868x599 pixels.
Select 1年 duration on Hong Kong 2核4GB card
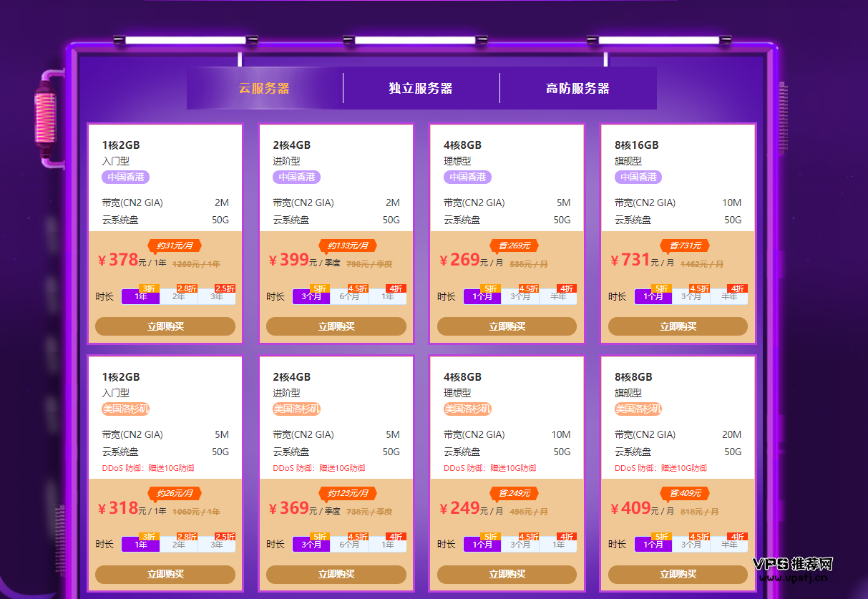point(388,296)
